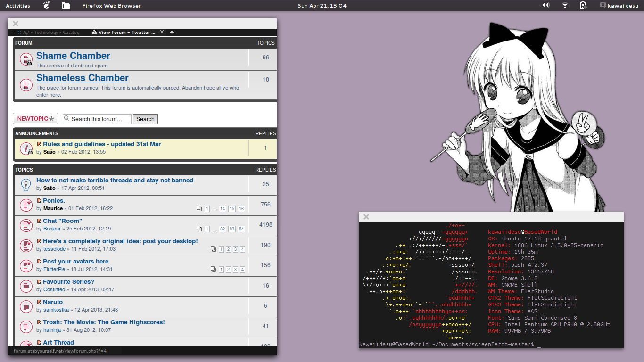Open the Shame Chamber forum link
This screenshot has height=362, width=644.
(73, 56)
